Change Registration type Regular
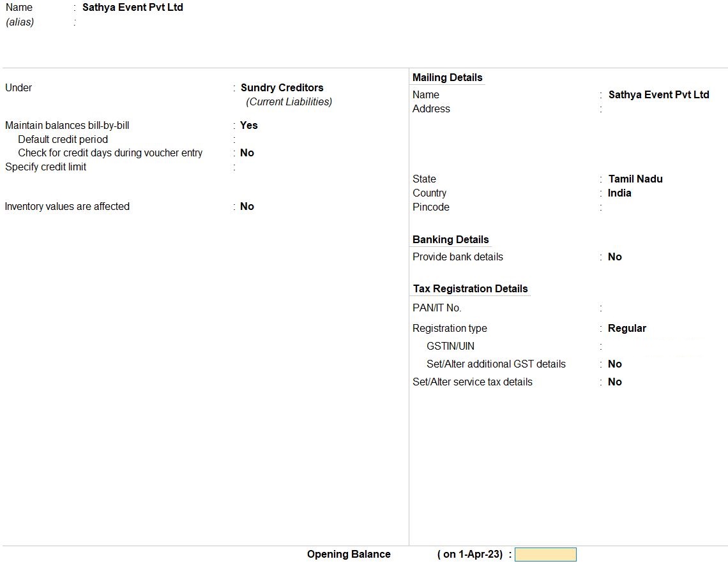Viewport: 728px width, 566px height. (x=627, y=329)
